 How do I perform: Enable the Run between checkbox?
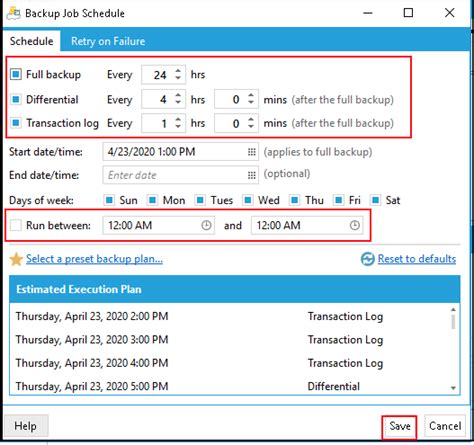(16, 225)
